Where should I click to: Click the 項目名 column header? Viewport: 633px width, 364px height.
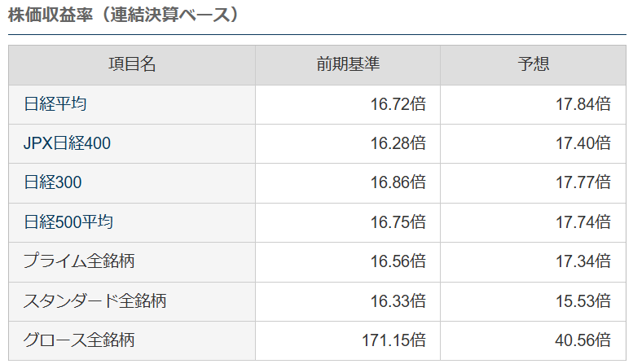[x=132, y=64]
